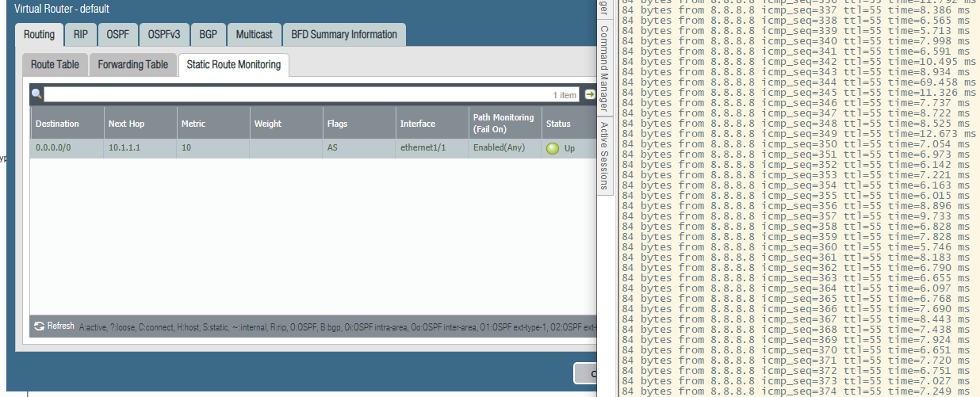The height and width of the screenshot is (397, 980).
Task: Click the ethernet1/1 interface cell
Action: click(x=431, y=148)
